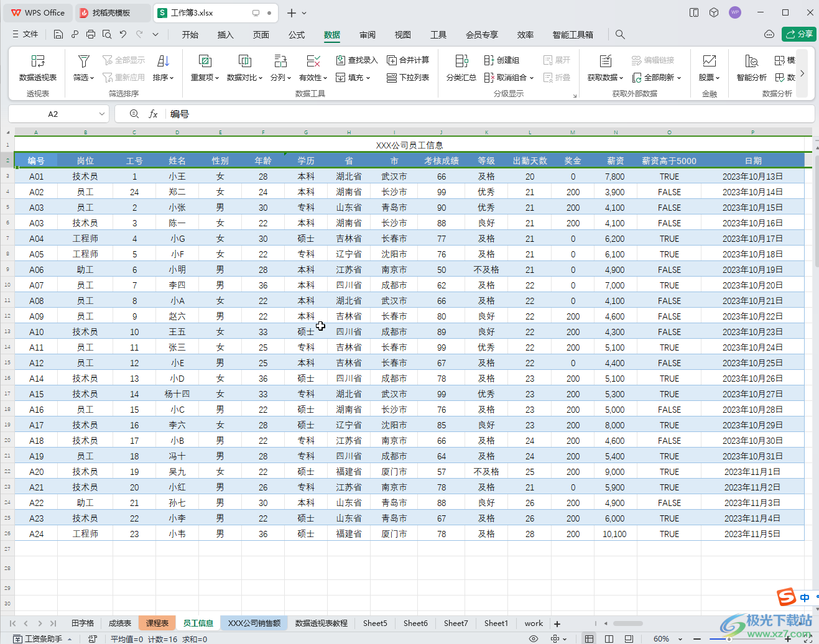The width and height of the screenshot is (819, 644).
Task: Expand the quick access toolbar customize chevron
Action: coord(155,34)
